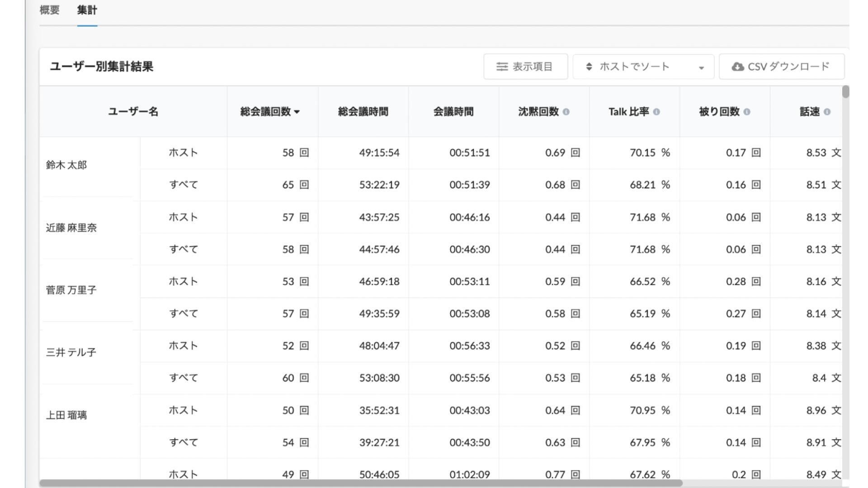This screenshot has height=488, width=868.
Task: Click sort arrow on 総会議回数 column
Action: click(297, 112)
